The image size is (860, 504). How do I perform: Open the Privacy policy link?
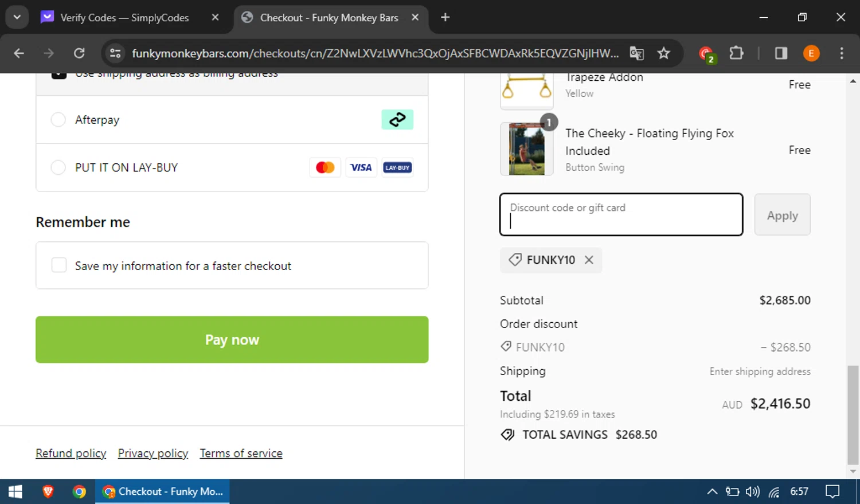pos(153,453)
